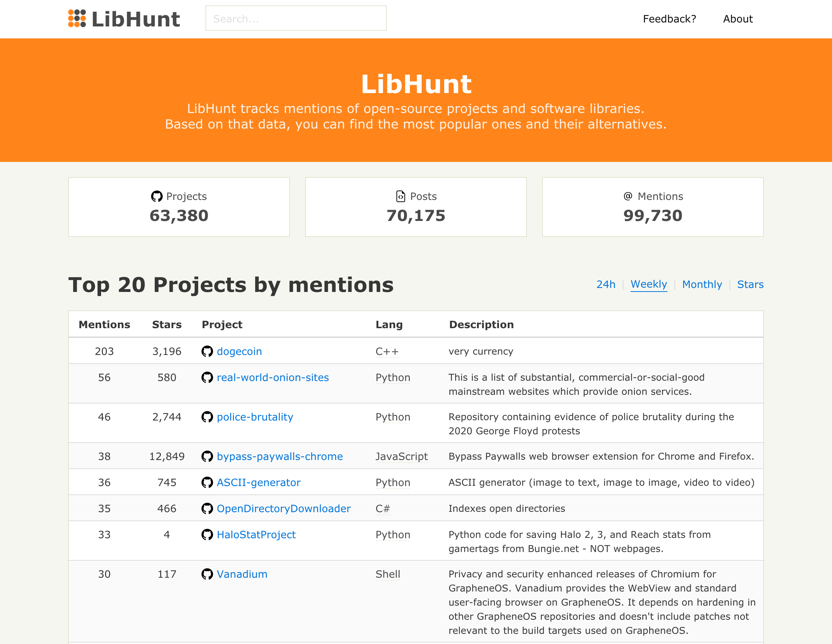This screenshot has height=644, width=832.
Task: Click the large LibHunt banner title
Action: point(416,84)
